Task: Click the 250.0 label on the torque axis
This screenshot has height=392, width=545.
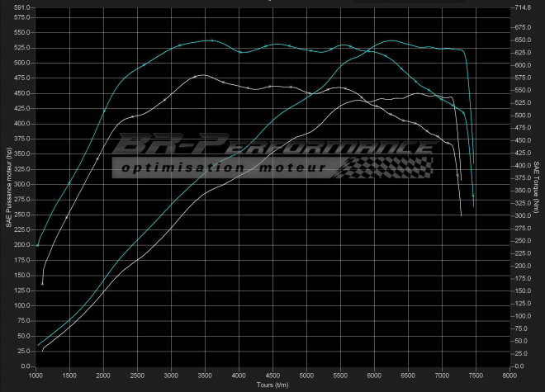Action: click(x=523, y=241)
